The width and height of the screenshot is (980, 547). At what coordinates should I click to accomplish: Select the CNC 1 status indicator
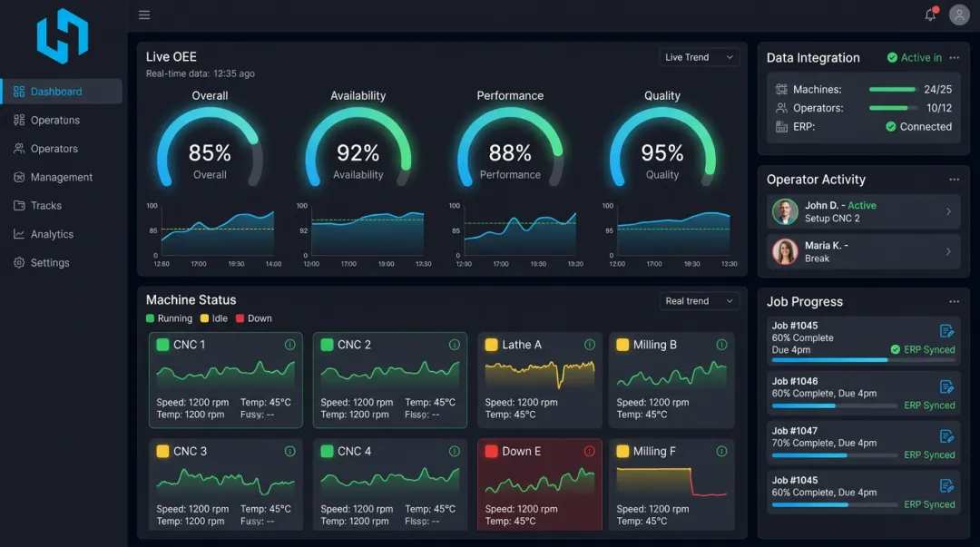click(x=162, y=345)
